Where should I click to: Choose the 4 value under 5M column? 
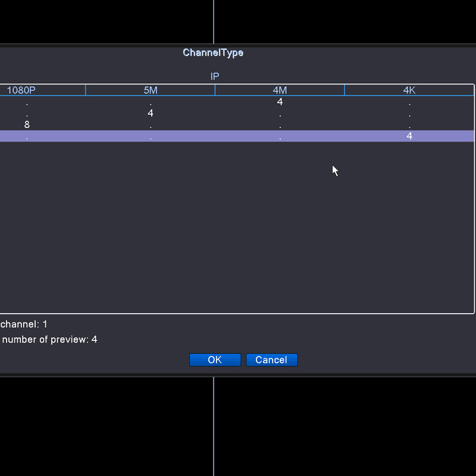click(x=151, y=113)
